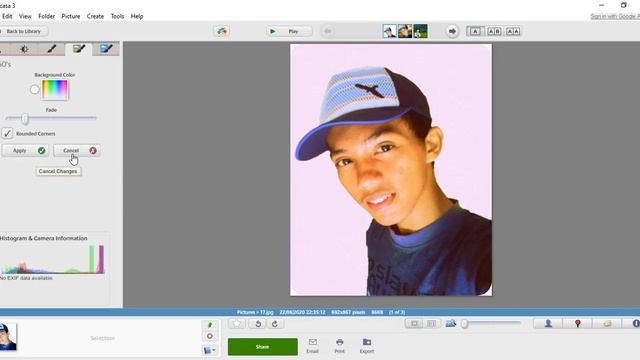The image size is (640, 360).
Task: Open the Edit in Creative Kit icon
Action: (222, 31)
